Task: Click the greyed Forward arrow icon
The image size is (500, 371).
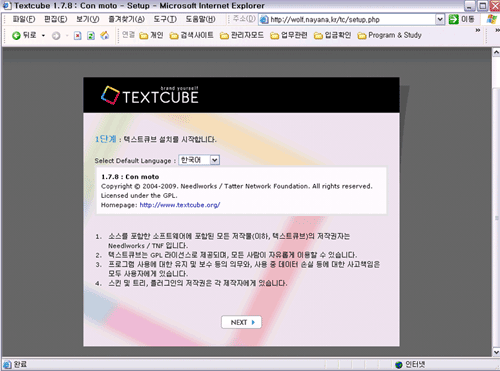Action: tap(56, 35)
